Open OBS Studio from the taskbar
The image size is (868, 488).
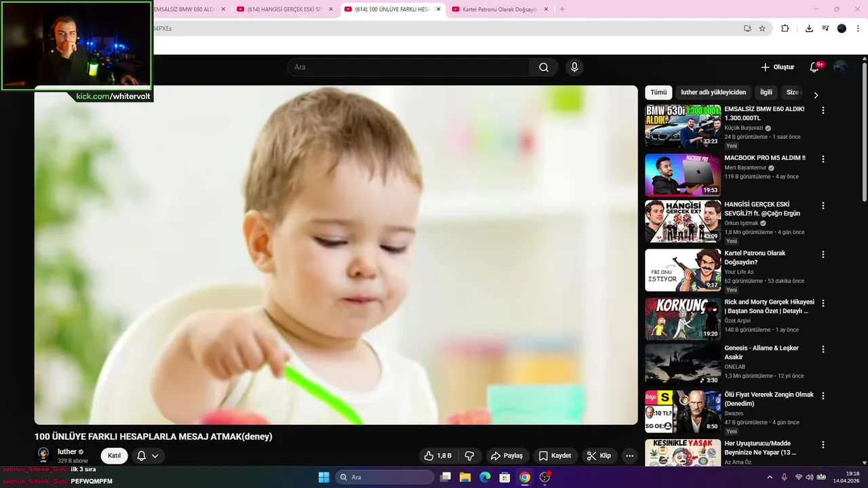pyautogui.click(x=545, y=477)
